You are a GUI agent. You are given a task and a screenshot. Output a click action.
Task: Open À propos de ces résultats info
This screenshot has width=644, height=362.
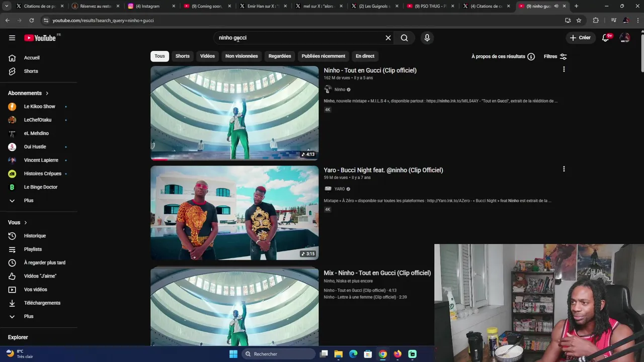[503, 56]
